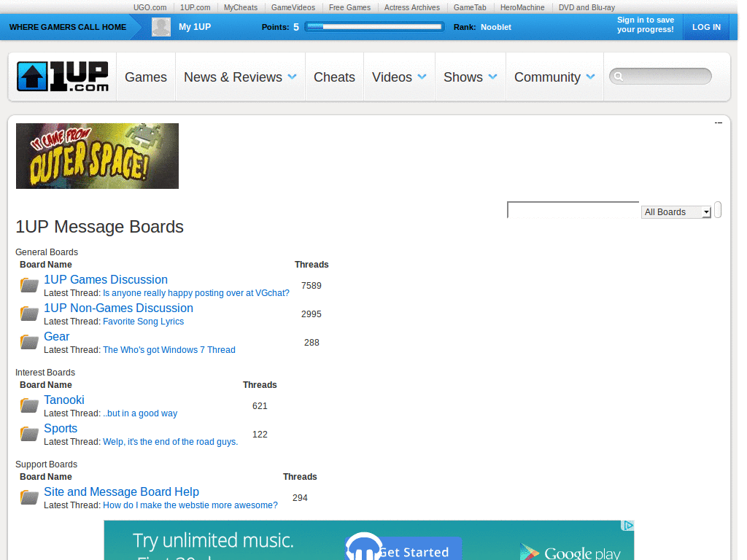
Task: Click the AdChoices icon on the banner ad
Action: pos(628,526)
